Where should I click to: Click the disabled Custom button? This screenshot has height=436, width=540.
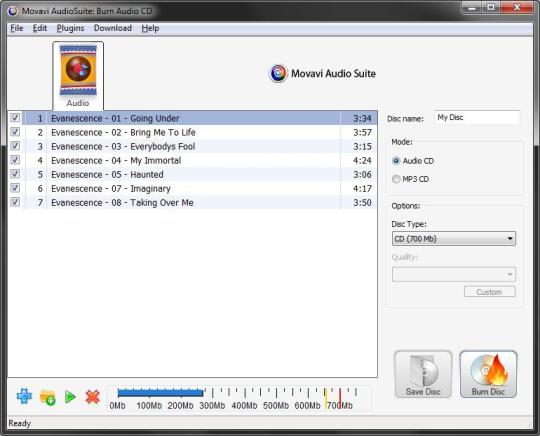[490, 292]
